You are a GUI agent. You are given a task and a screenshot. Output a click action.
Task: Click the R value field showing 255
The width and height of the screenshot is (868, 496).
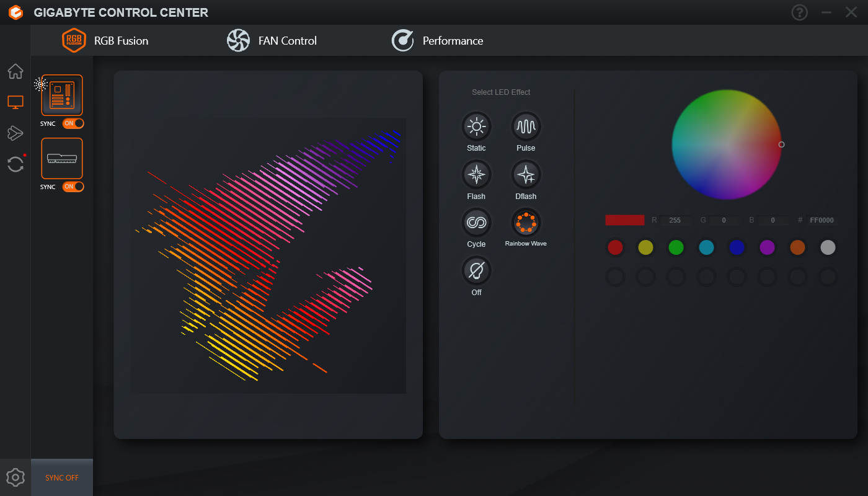tap(675, 220)
